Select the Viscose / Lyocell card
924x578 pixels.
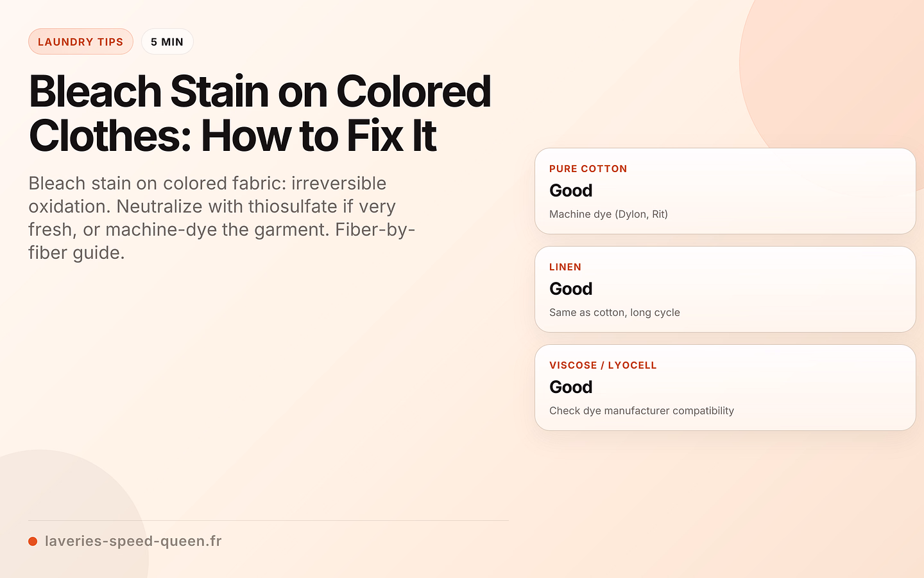(x=725, y=387)
